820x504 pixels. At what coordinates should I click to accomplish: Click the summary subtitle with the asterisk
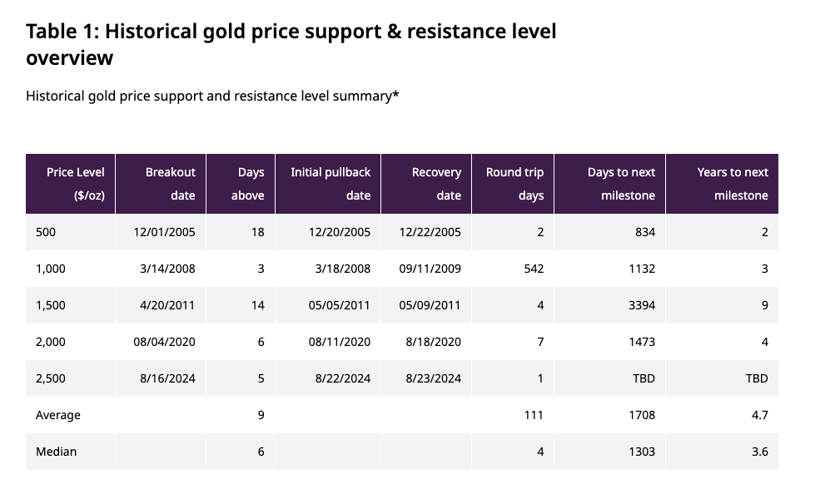click(212, 96)
